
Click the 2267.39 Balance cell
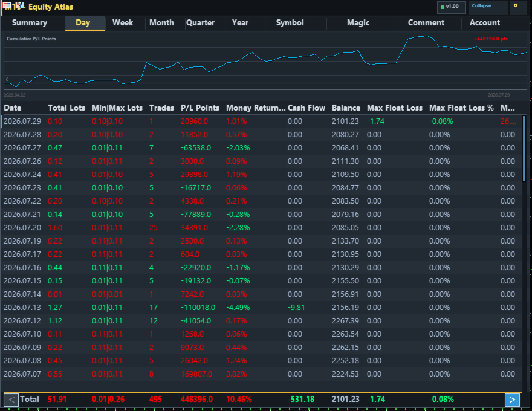pyautogui.click(x=345, y=321)
